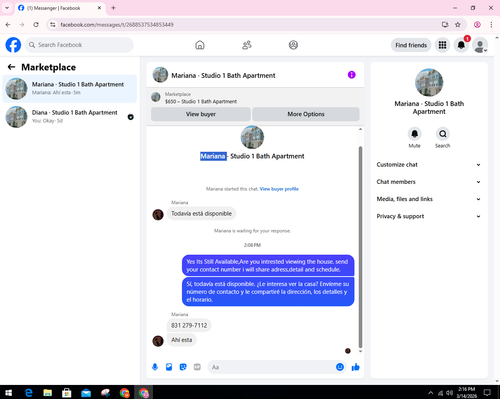
Task: Click the message 831 279-7112
Action: [x=189, y=325]
